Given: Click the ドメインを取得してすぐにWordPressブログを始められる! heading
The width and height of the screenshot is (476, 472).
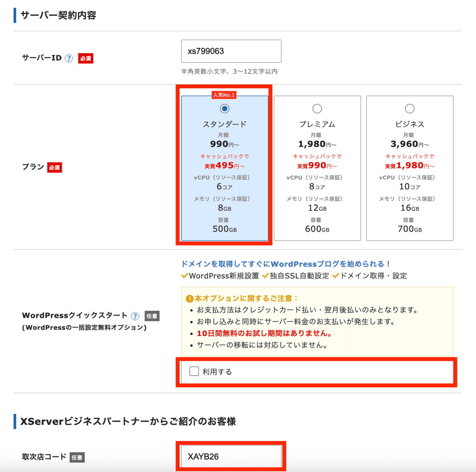Looking at the screenshot, I should click(286, 264).
